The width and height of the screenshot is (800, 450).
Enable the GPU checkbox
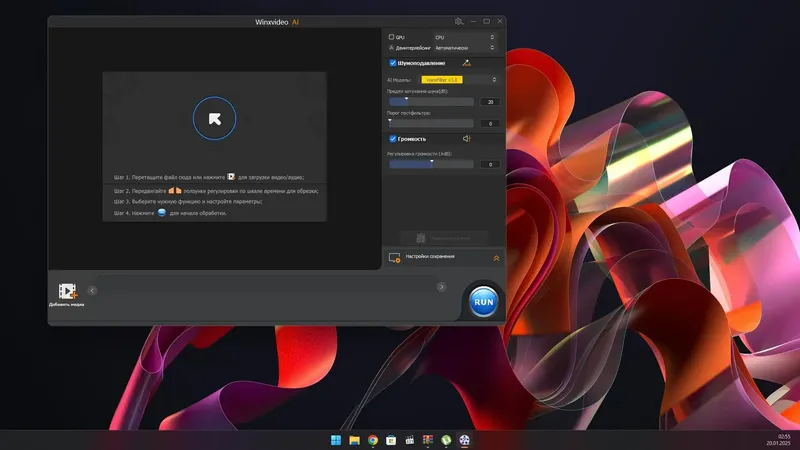point(391,37)
